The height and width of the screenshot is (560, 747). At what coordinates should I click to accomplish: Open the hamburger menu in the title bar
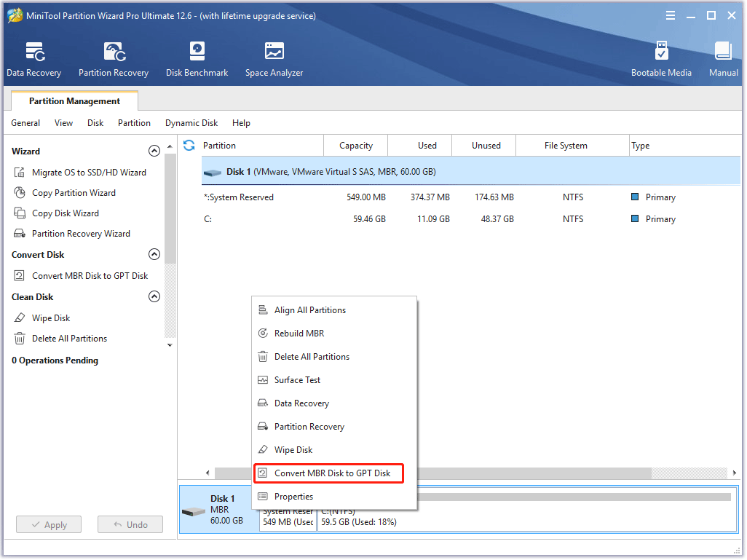tap(671, 16)
